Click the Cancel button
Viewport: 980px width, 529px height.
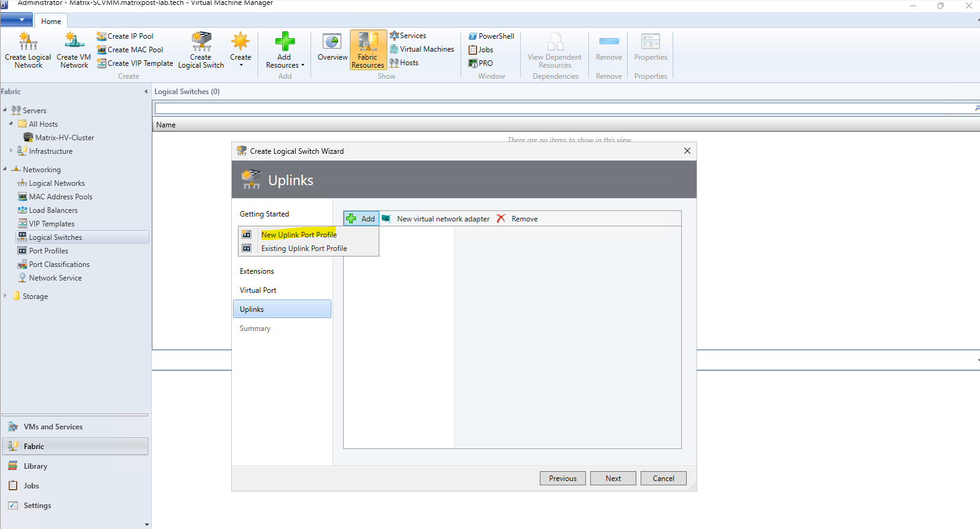663,478
